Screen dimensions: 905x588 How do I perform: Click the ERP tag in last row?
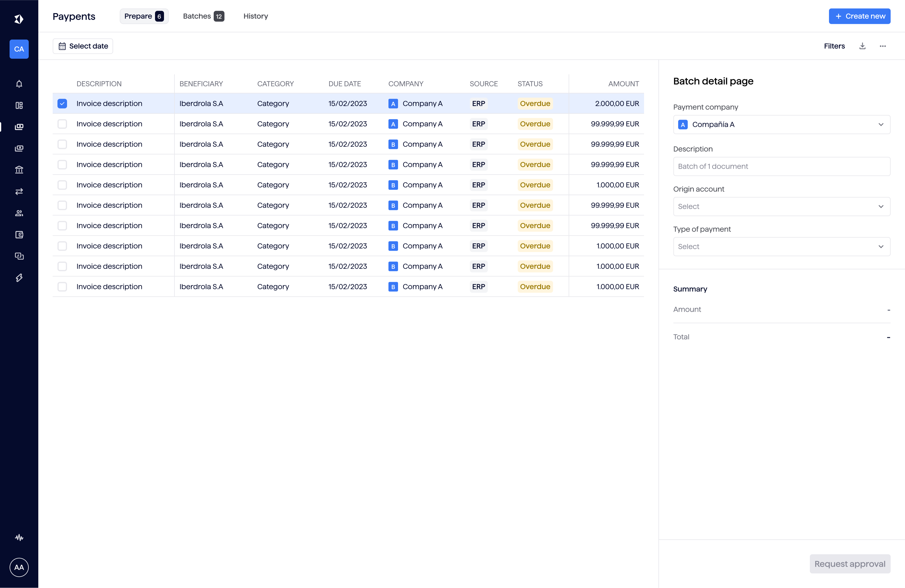tap(478, 287)
